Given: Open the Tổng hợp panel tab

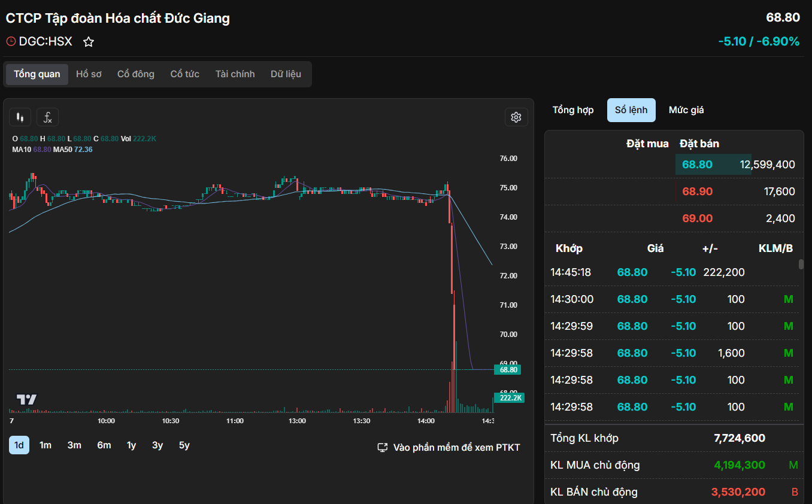Looking at the screenshot, I should tap(573, 110).
